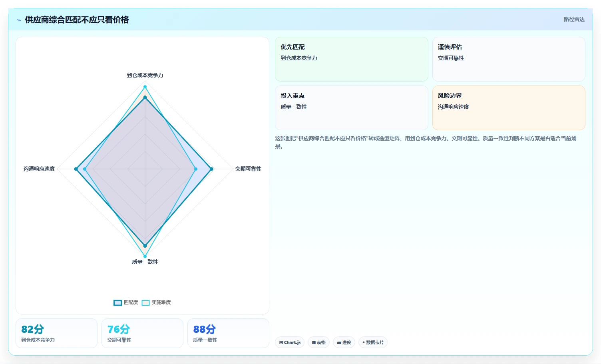Image resolution: width=601 pixels, height=364 pixels.
Task: Click the 路径雷达 label in header
Action: click(x=574, y=19)
